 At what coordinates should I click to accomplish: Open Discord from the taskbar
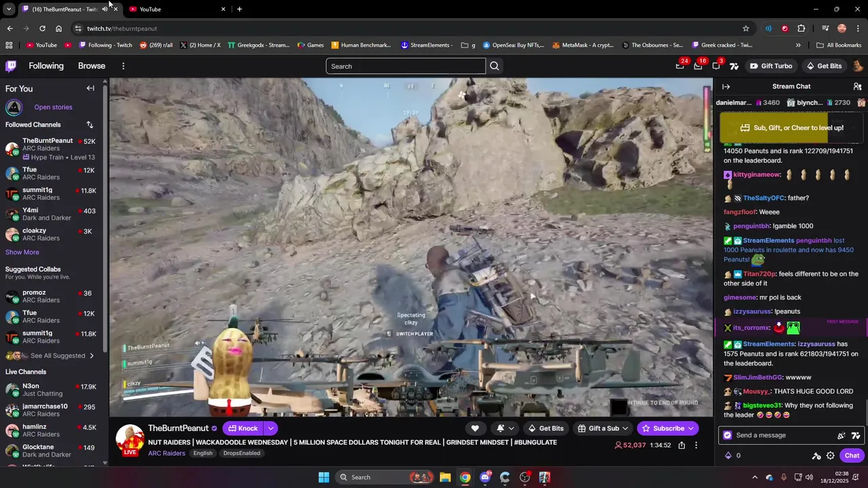coord(485,477)
